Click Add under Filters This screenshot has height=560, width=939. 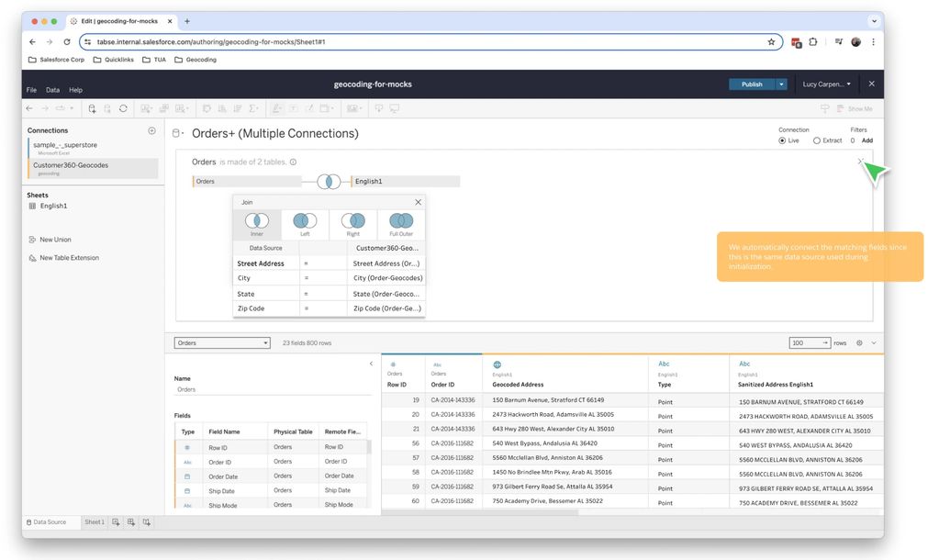pos(866,140)
